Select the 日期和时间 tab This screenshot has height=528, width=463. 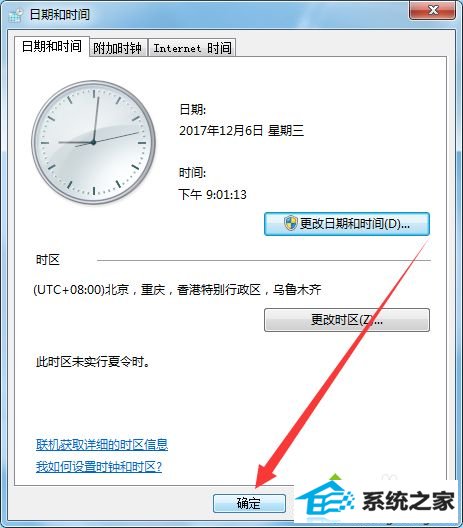point(52,46)
